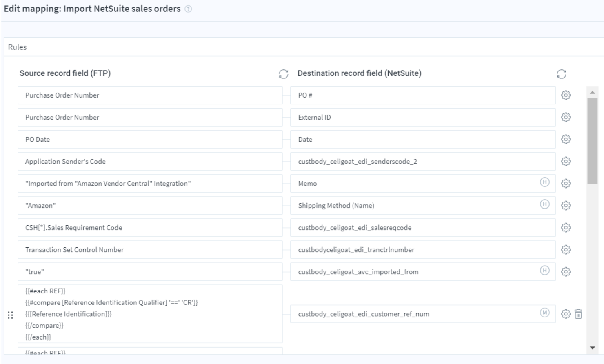The width and height of the screenshot is (604, 364).
Task: Edit the "true" source field
Action: click(150, 271)
